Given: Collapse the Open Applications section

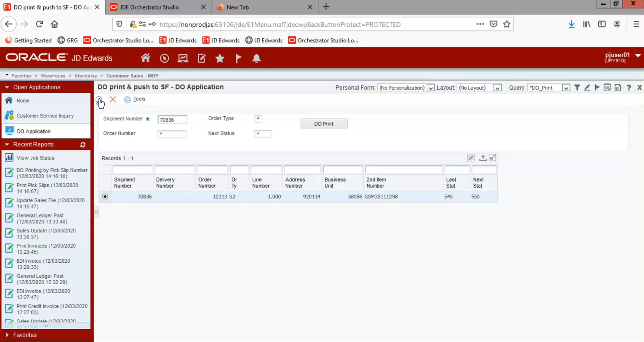Looking at the screenshot, I should [7, 87].
